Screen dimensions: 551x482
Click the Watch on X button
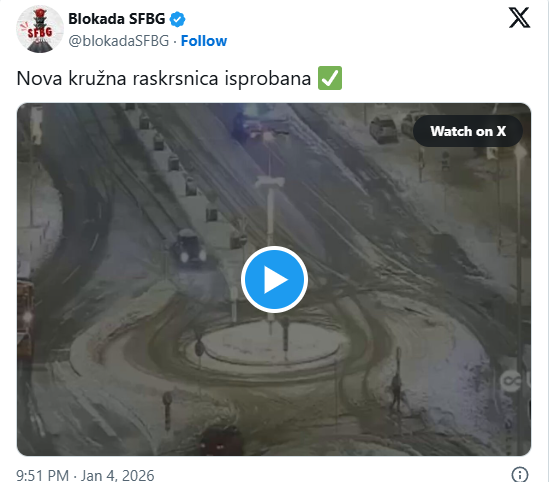click(x=468, y=131)
